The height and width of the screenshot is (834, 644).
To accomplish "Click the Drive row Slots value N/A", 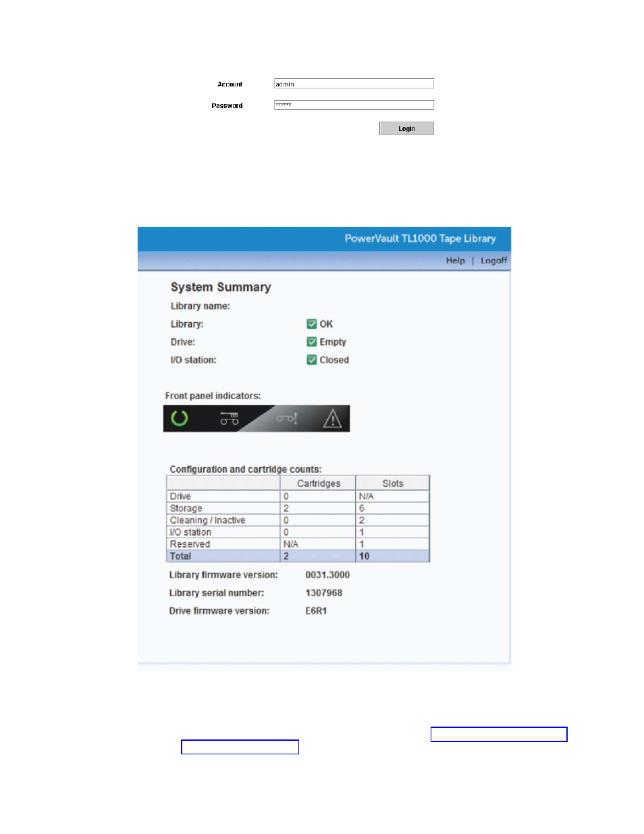I will (366, 496).
